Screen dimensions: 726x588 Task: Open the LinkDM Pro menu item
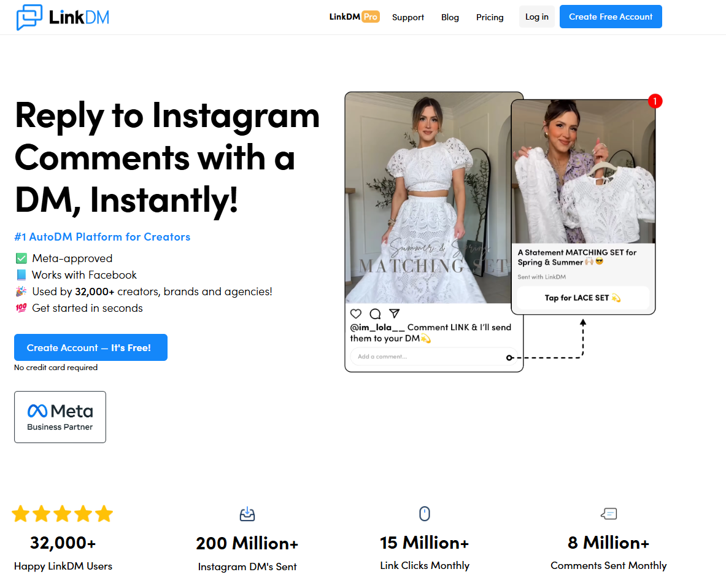click(354, 17)
